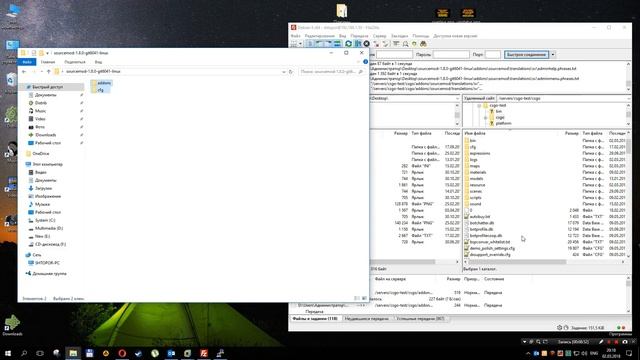The image size is (640, 360).
Task: Expand the Explorer ribbon chevron
Action: pyautogui.click(x=358, y=62)
